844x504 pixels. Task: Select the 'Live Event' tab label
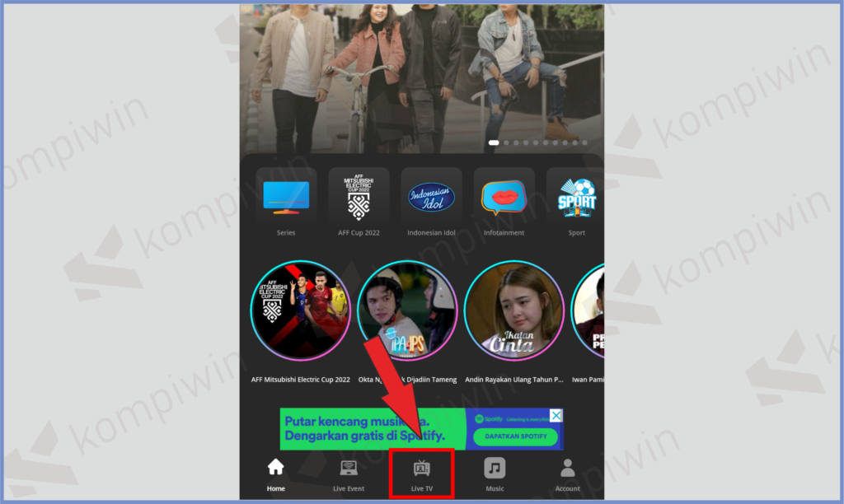[349, 488]
